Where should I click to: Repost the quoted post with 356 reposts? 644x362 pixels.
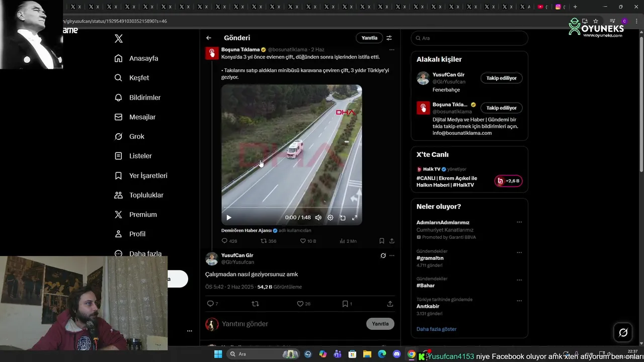pyautogui.click(x=269, y=241)
